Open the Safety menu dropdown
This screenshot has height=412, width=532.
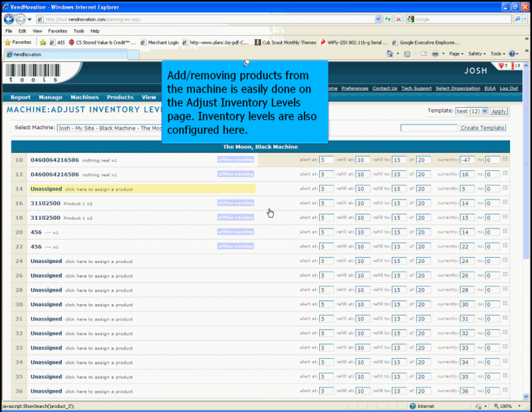pyautogui.click(x=477, y=54)
